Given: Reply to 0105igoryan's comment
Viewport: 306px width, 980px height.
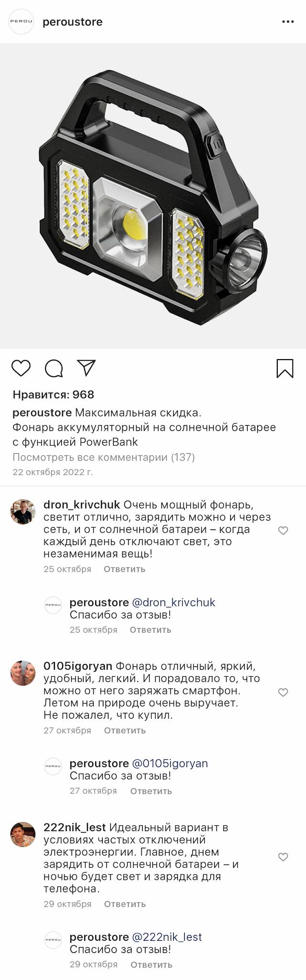Looking at the screenshot, I should click(x=125, y=730).
